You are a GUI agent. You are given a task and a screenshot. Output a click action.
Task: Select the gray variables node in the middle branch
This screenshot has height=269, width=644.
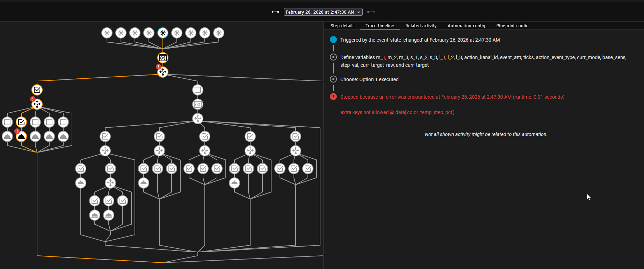(x=198, y=104)
